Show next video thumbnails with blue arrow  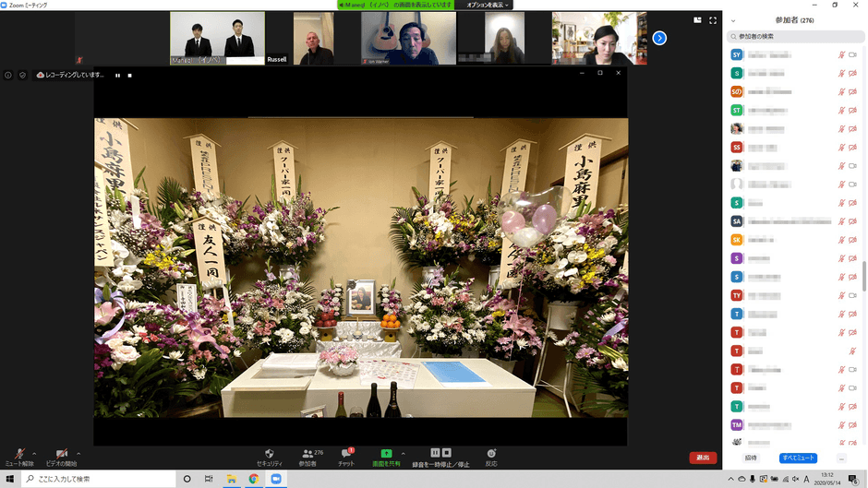coord(659,38)
